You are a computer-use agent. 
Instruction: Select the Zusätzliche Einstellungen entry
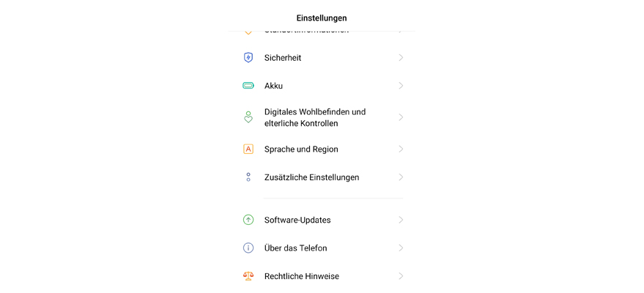[311, 177]
